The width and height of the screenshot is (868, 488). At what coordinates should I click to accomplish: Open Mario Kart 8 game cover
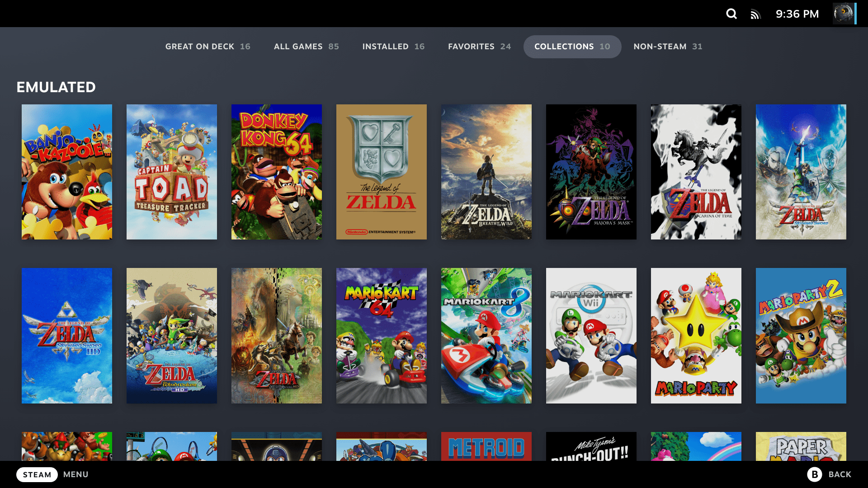tap(486, 335)
